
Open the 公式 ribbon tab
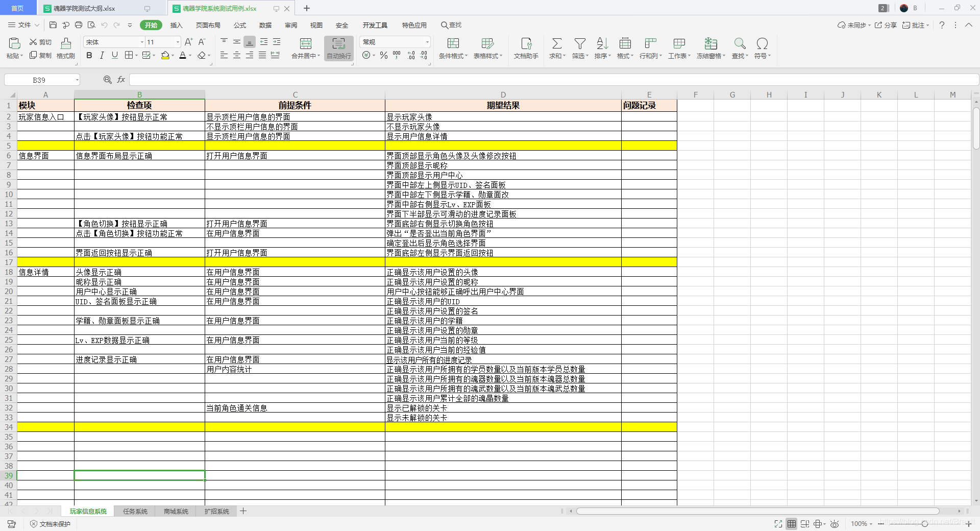click(x=240, y=25)
